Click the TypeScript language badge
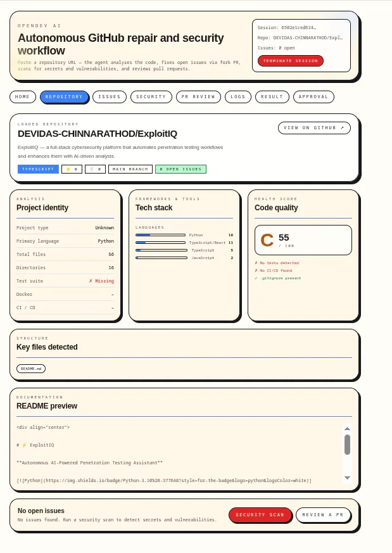392x553 pixels. coord(38,169)
